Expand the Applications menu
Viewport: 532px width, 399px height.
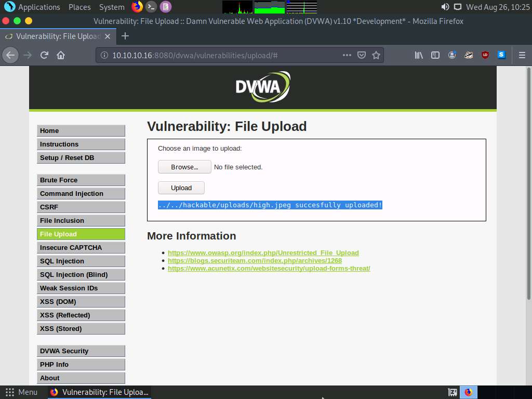pyautogui.click(x=33, y=7)
